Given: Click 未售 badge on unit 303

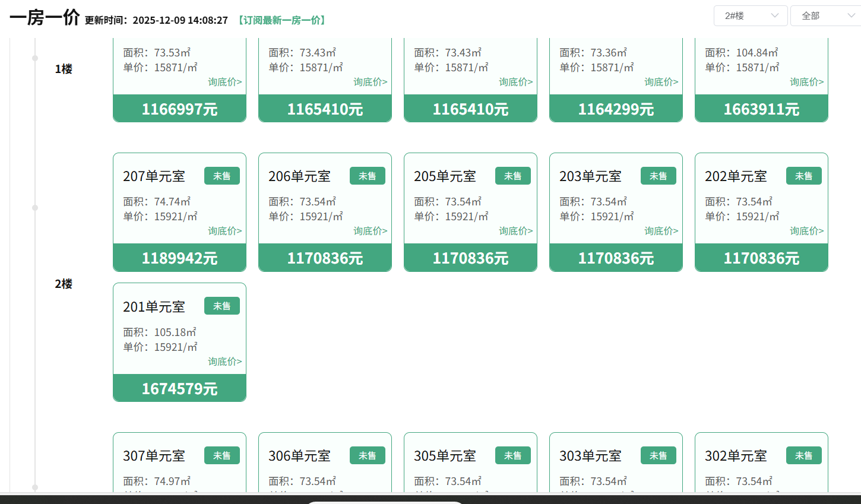Looking at the screenshot, I should coord(659,456).
